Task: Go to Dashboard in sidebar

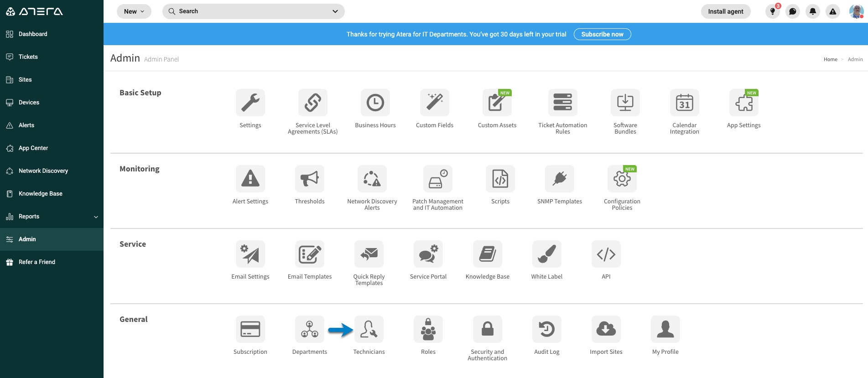Action: coord(52,34)
